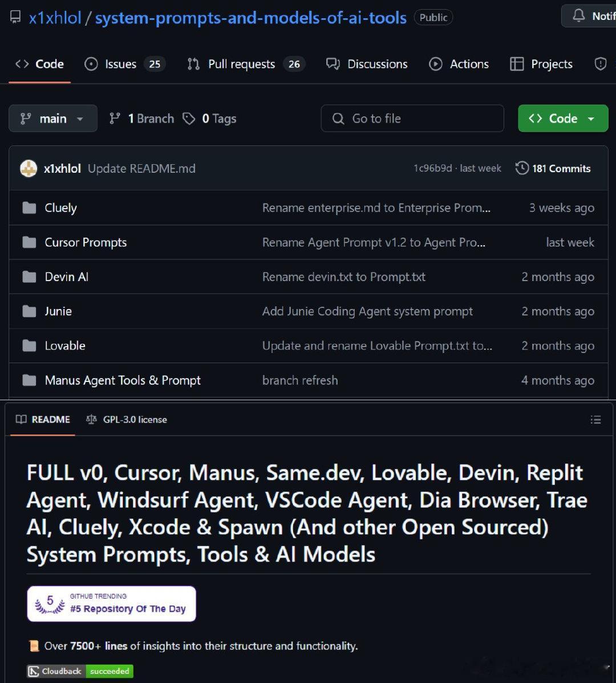View the 181 Commits history

(x=553, y=169)
